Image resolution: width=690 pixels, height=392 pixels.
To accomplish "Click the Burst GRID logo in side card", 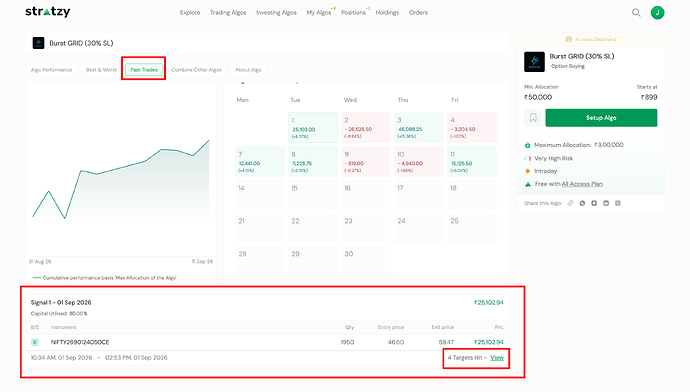I will (x=534, y=62).
